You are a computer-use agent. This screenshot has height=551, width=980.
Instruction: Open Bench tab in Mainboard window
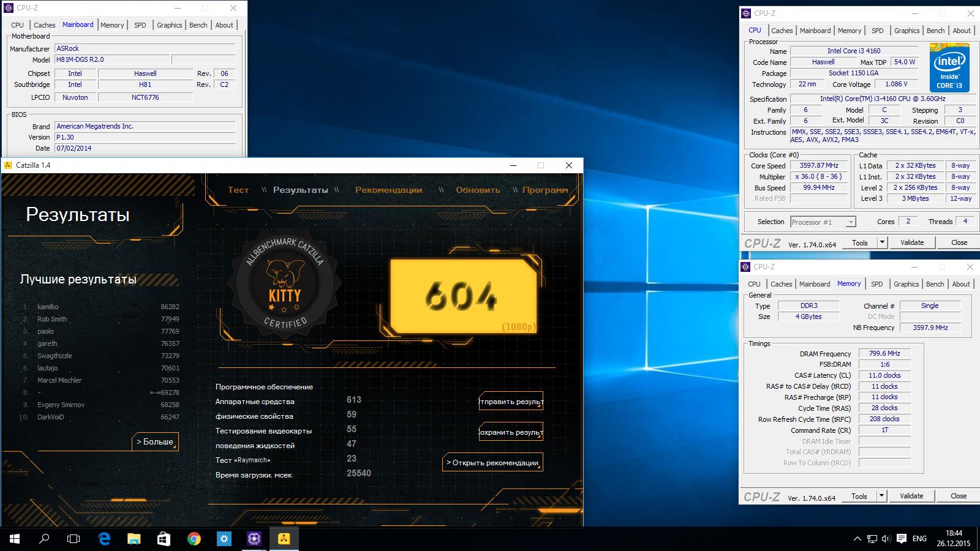coord(198,25)
